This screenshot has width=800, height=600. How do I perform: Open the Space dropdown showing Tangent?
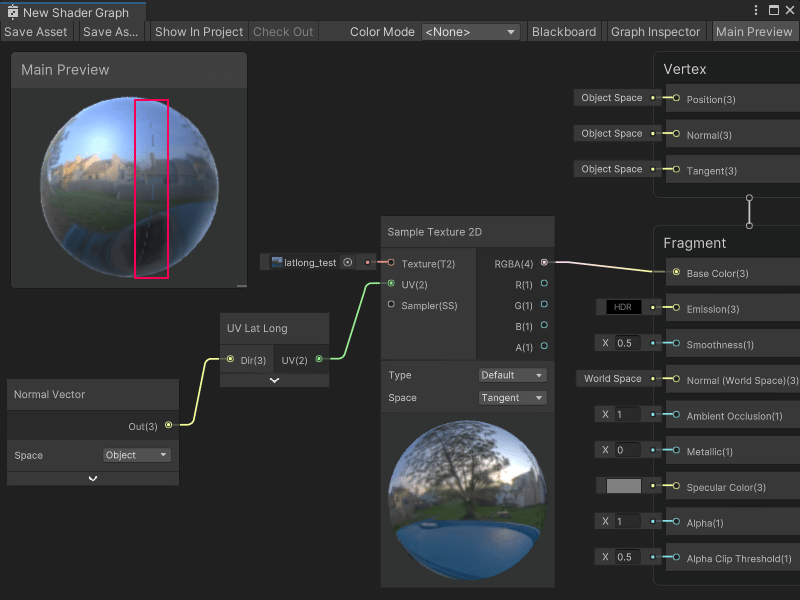[x=512, y=397]
